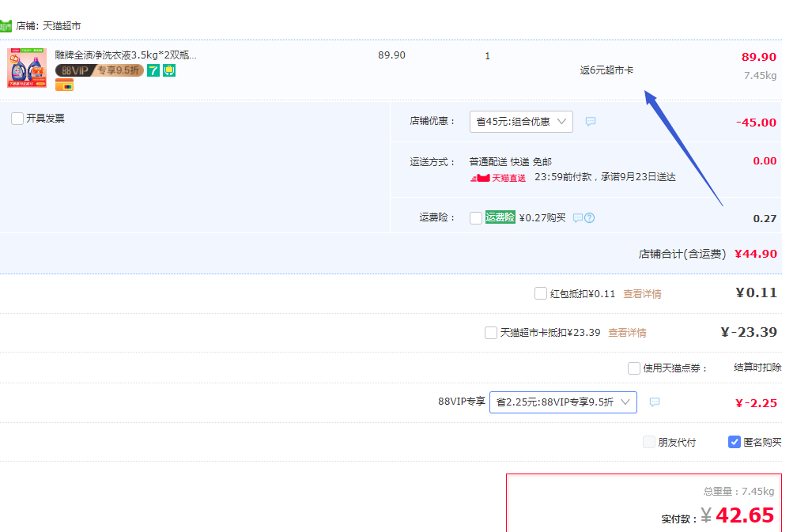Click the 88VIP 专享9.5折 badge

100,70
